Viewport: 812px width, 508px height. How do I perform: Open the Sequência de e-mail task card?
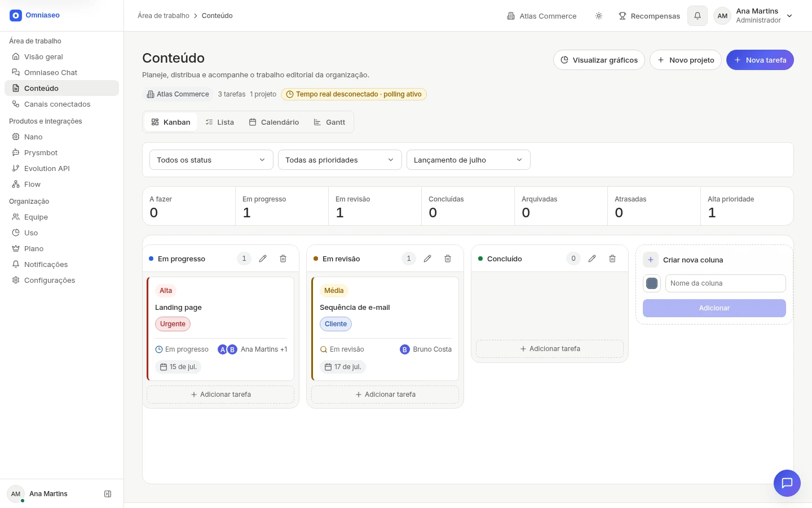pyautogui.click(x=385, y=329)
